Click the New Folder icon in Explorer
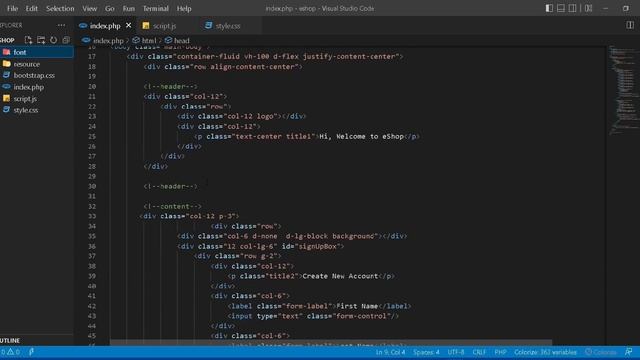 click(x=41, y=40)
